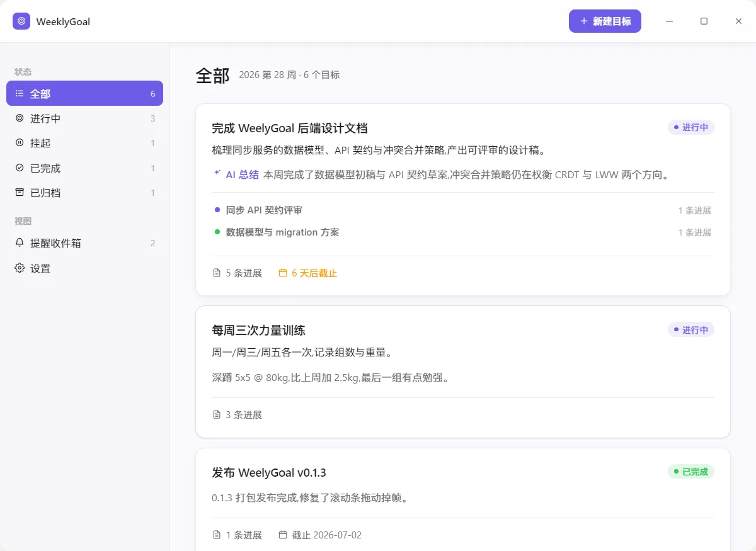Image resolution: width=756 pixels, height=551 pixels.
Task: Open sub-item 同步 API 契约评审
Action: pyautogui.click(x=463, y=210)
